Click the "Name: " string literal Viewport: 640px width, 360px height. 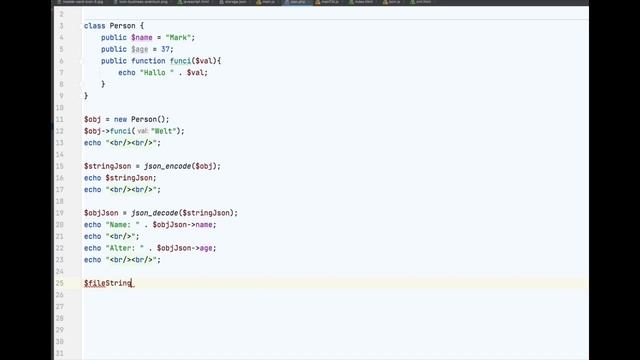click(x=122, y=224)
